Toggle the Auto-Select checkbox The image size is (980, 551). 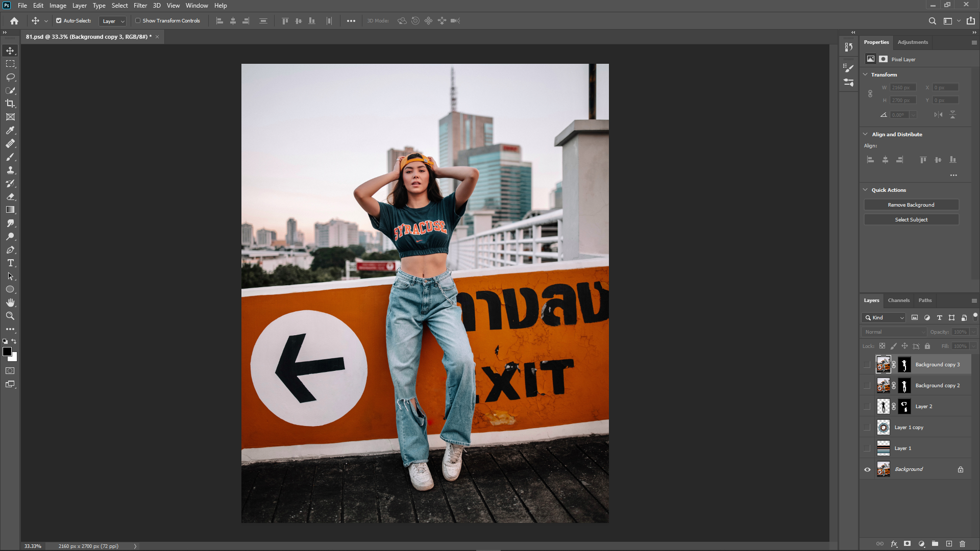click(x=59, y=21)
